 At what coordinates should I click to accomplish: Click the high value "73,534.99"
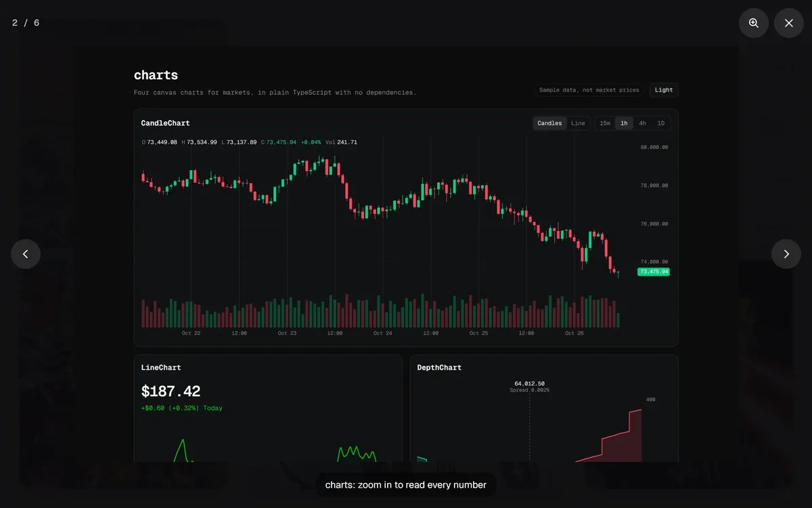click(202, 142)
